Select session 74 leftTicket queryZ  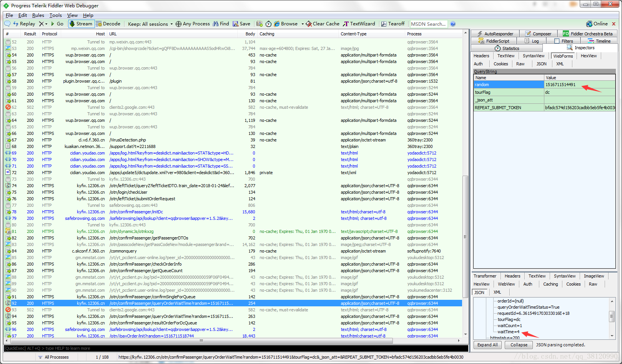pyautogui.click(x=233, y=186)
